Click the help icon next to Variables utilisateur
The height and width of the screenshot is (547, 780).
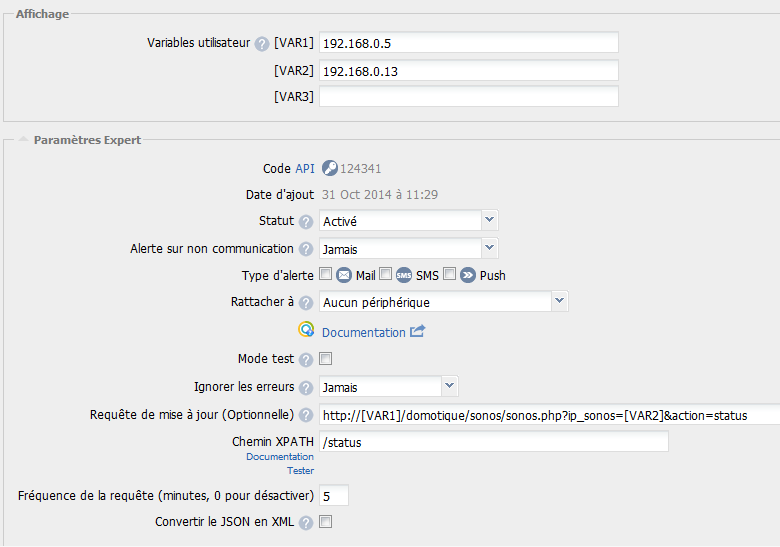(x=262, y=43)
